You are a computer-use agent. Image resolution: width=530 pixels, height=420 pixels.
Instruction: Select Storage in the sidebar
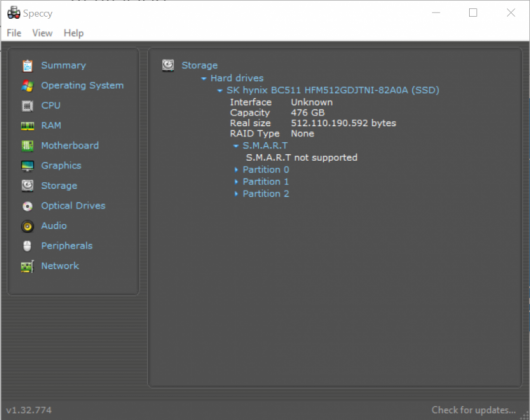59,186
